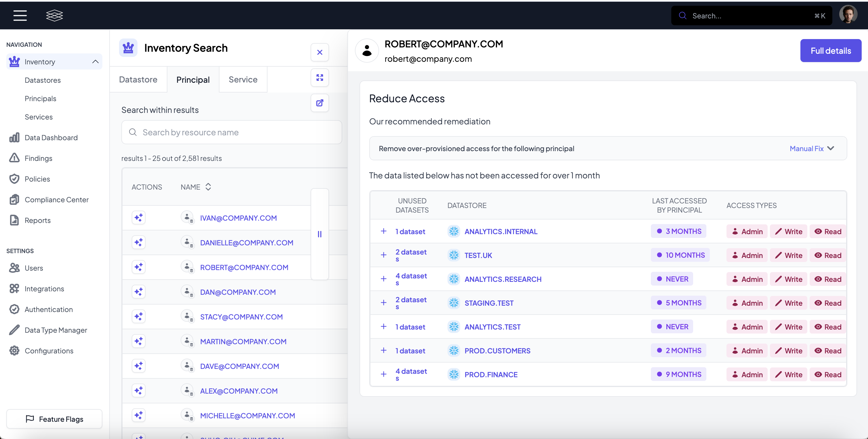Viewport: 868px width, 439px height.
Task: Click the Full details button
Action: click(x=831, y=51)
